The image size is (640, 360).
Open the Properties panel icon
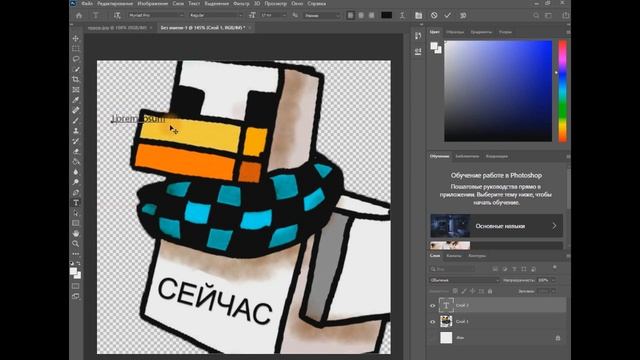point(418,51)
